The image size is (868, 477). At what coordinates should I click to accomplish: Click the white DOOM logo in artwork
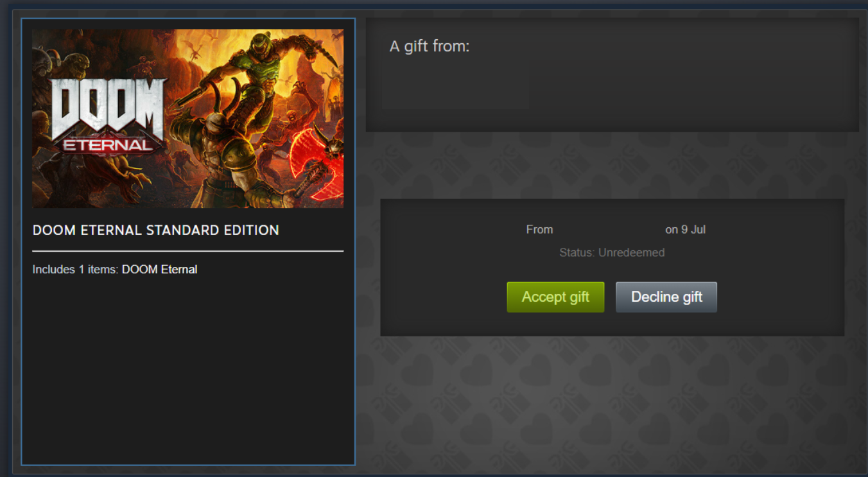(x=108, y=109)
